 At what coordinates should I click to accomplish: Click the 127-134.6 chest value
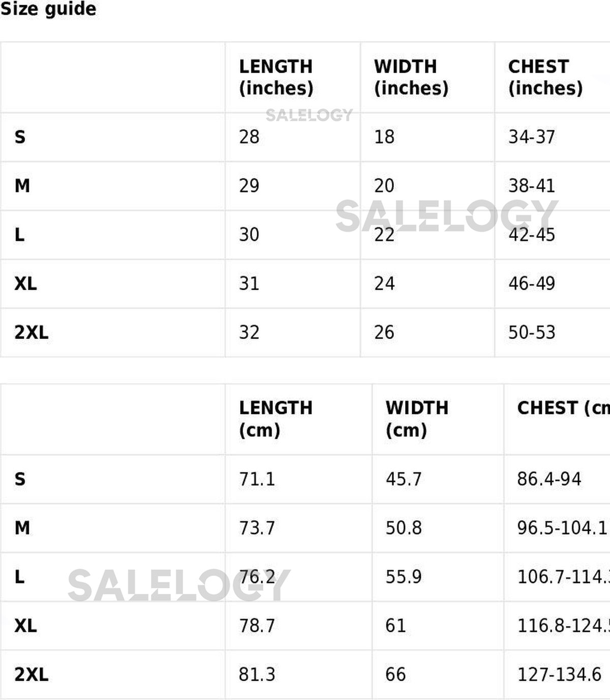pos(559,674)
